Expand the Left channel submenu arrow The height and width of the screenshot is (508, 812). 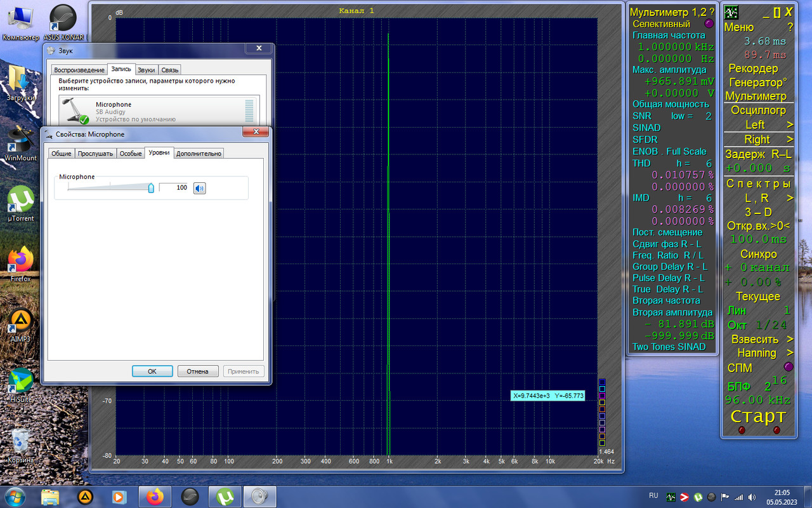click(790, 124)
